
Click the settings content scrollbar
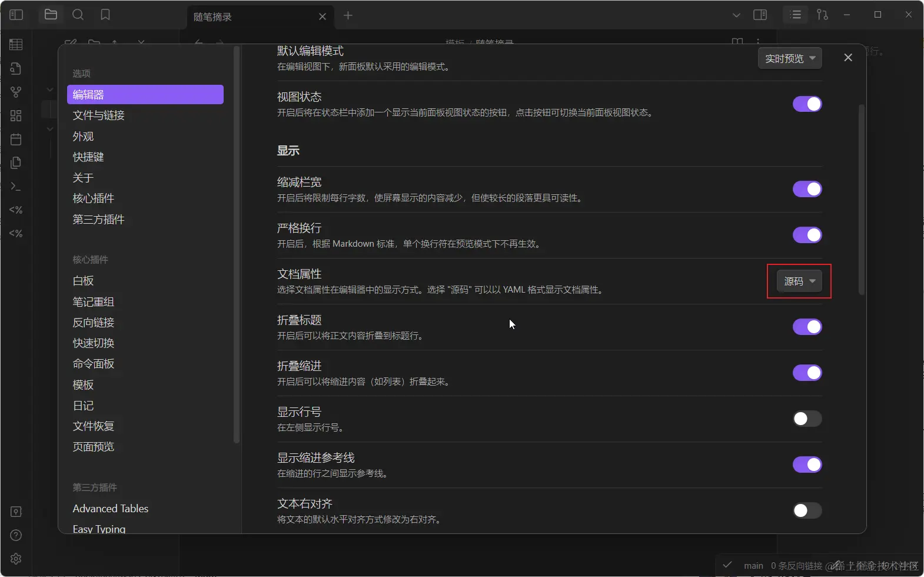click(862, 200)
